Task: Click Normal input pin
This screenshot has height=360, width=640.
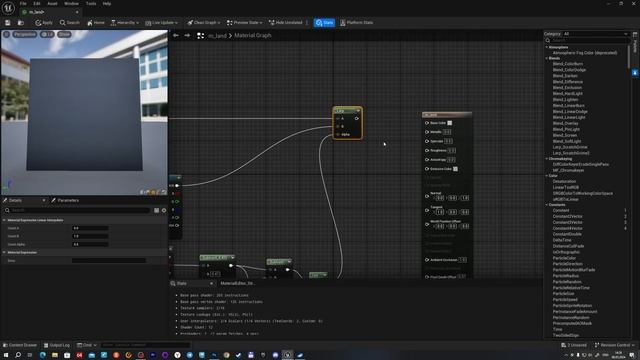Action: 427,196
